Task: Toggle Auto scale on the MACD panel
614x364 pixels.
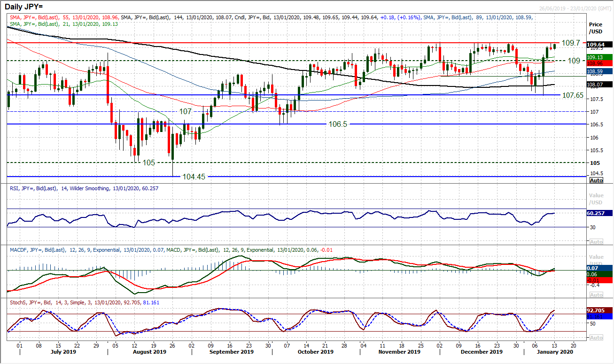Action: pyautogui.click(x=596, y=294)
